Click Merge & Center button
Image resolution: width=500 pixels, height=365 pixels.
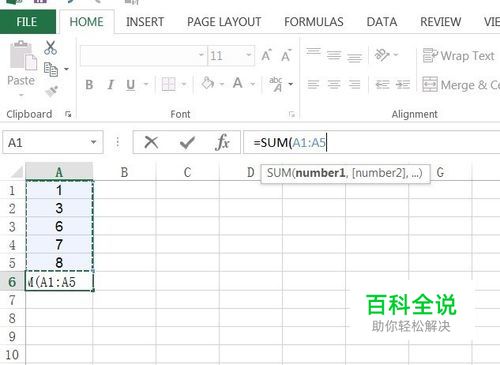click(461, 85)
